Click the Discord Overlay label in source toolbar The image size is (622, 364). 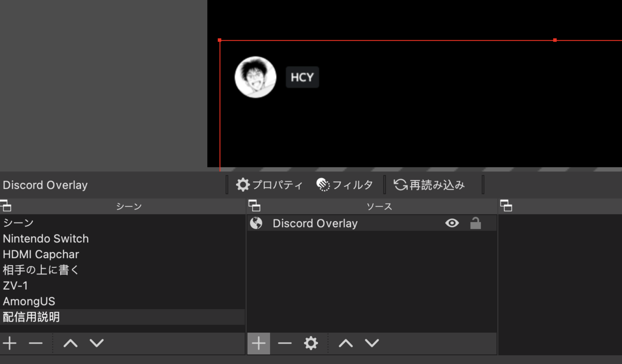(45, 185)
